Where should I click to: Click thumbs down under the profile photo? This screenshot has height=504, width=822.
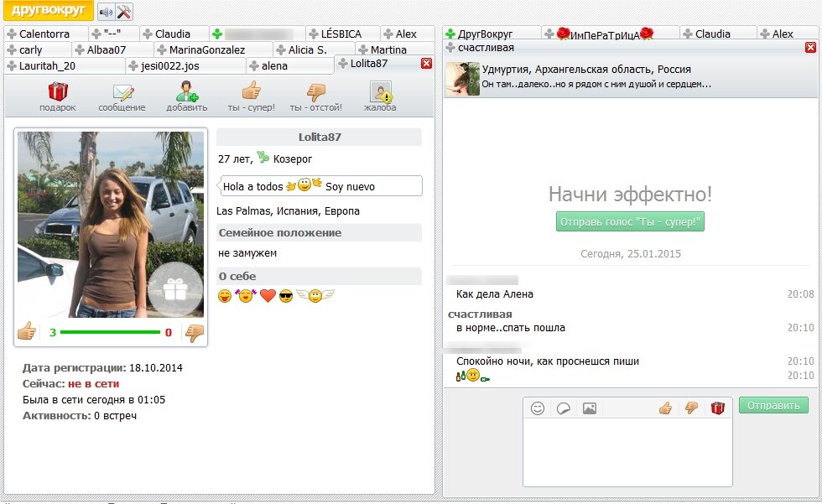[195, 333]
